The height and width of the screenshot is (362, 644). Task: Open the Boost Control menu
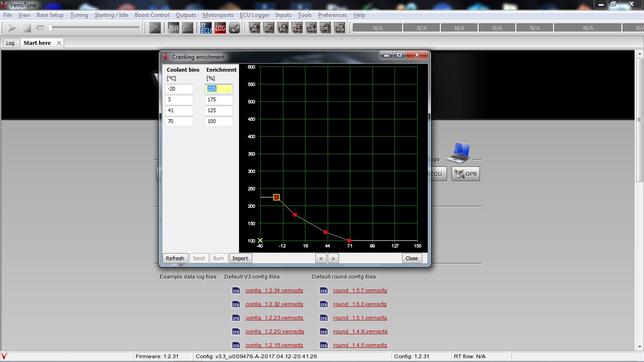[152, 15]
